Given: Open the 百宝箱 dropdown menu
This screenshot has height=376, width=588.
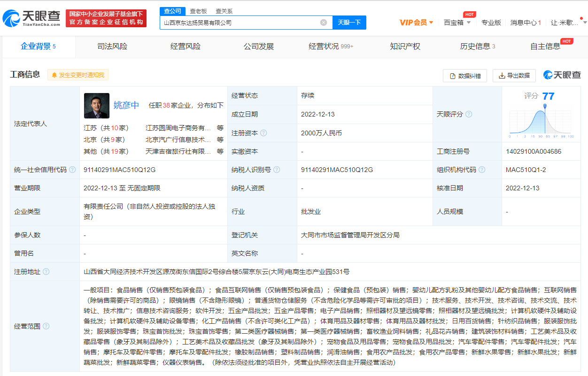Looking at the screenshot, I should click(457, 23).
